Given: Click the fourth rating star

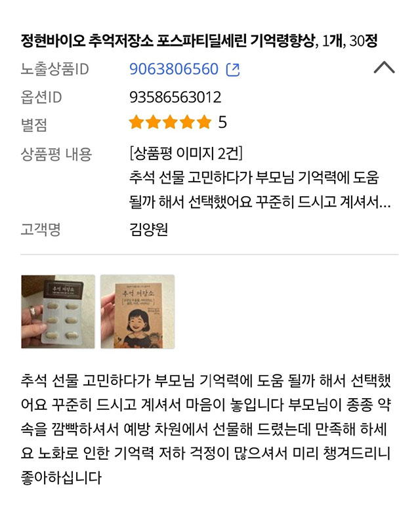Looking at the screenshot, I should (x=187, y=122).
